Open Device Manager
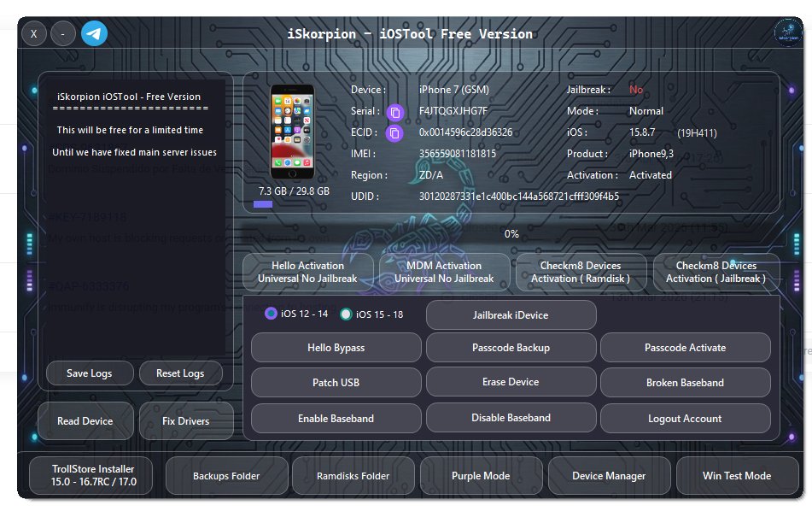This screenshot has height=511, width=812. click(609, 476)
